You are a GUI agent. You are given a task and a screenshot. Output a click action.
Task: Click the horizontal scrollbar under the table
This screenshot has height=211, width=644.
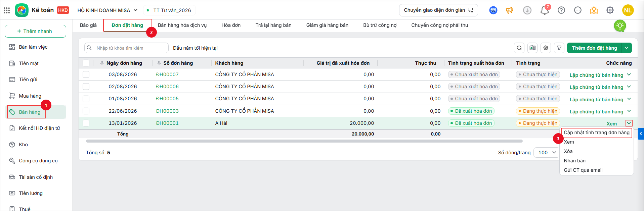tap(304, 141)
